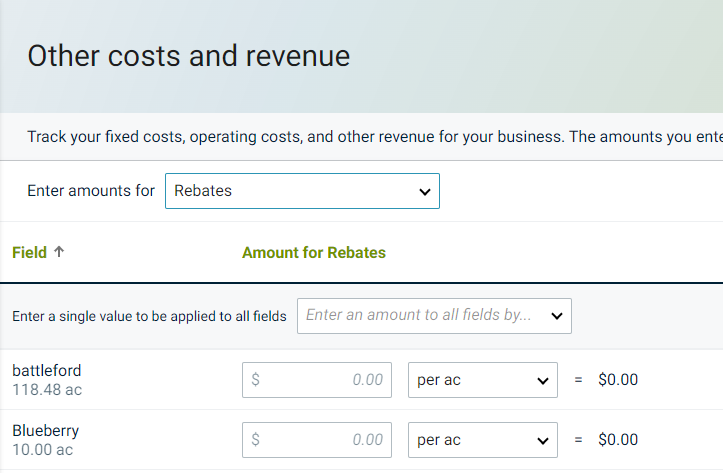Click the battleford row $0.00 total

click(617, 380)
